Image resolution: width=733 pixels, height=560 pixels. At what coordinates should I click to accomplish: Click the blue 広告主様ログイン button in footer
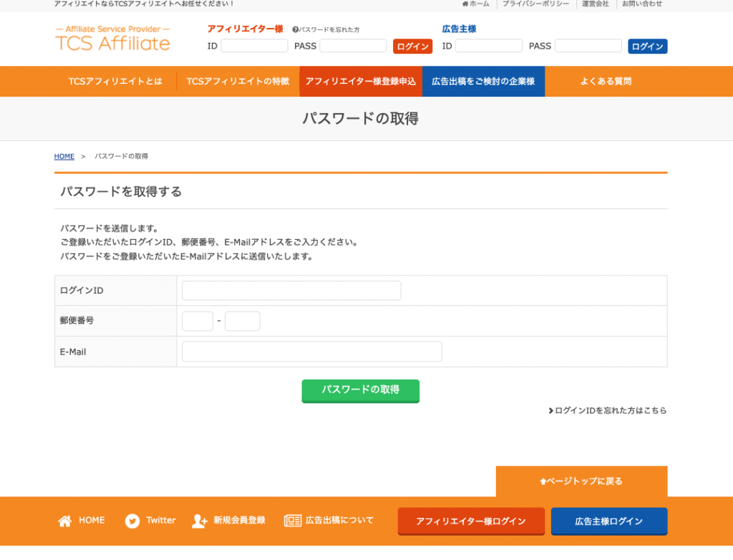608,521
